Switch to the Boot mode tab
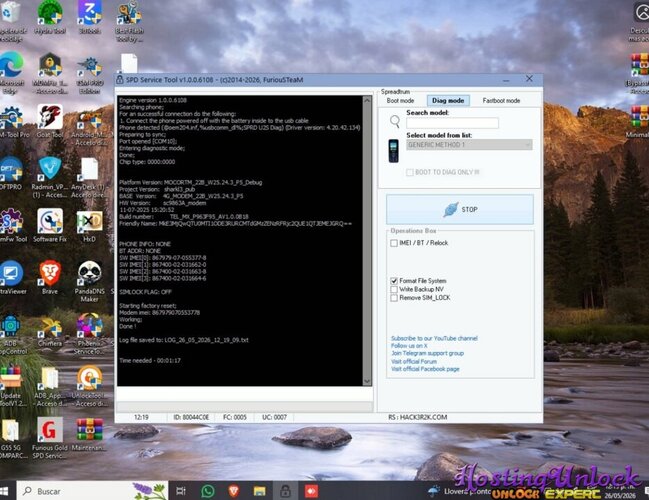The width and height of the screenshot is (649, 500). click(400, 101)
